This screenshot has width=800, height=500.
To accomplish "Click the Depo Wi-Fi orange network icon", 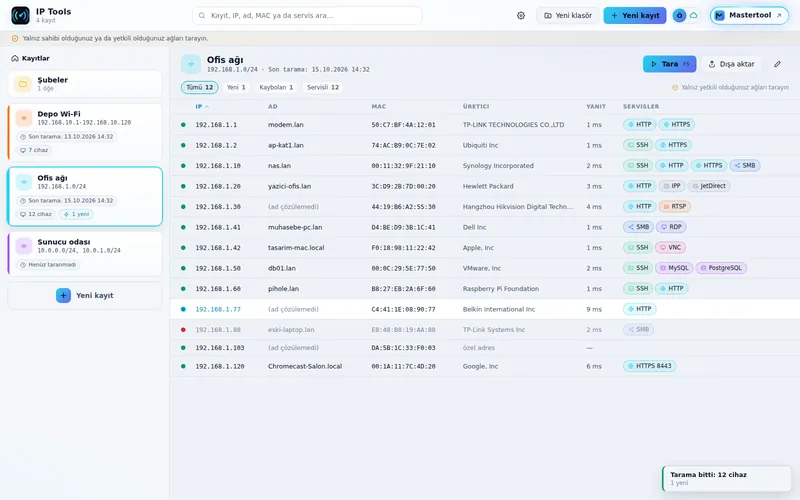I will tap(23, 118).
